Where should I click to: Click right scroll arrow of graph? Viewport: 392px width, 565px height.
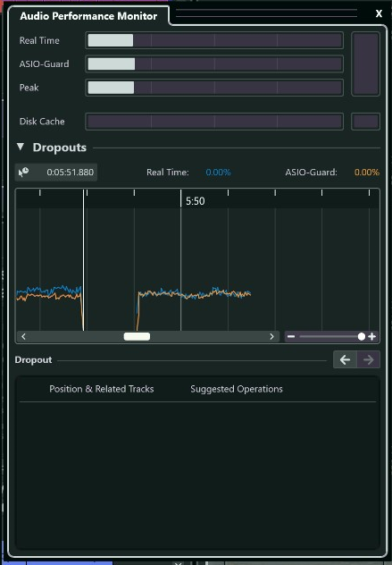(x=271, y=336)
